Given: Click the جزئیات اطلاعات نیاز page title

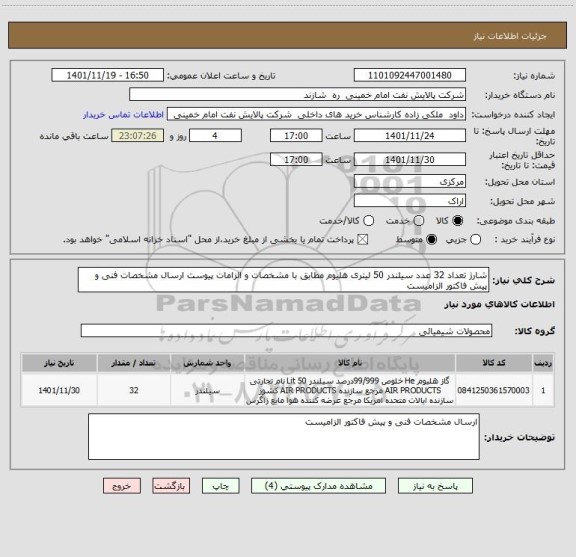Looking at the screenshot, I should 510,36.
